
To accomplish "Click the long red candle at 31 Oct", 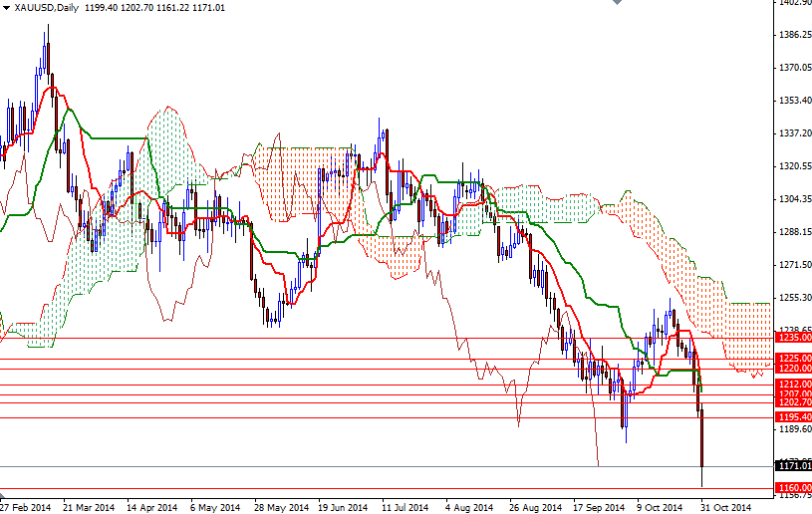I will [703, 438].
